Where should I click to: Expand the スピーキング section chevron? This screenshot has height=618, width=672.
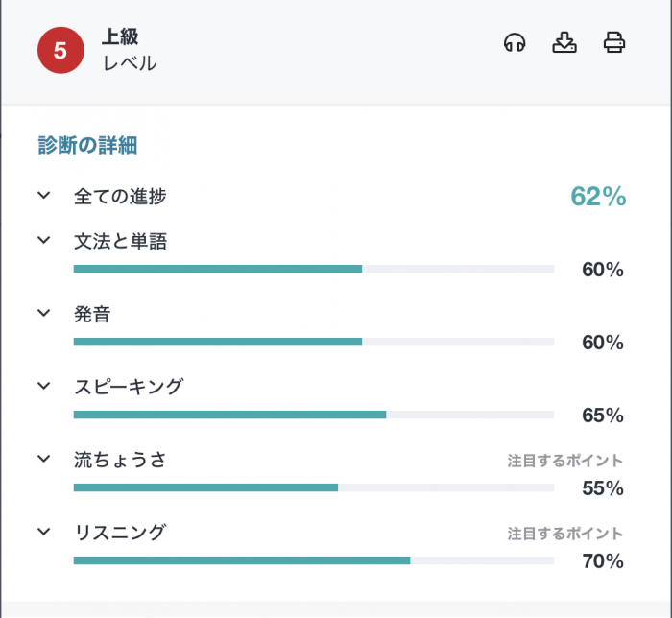point(43,386)
